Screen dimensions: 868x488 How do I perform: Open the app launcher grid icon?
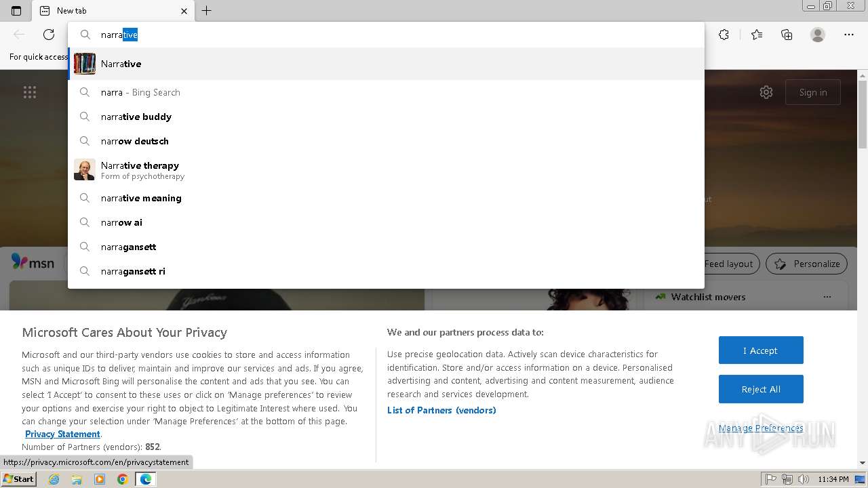(30, 92)
